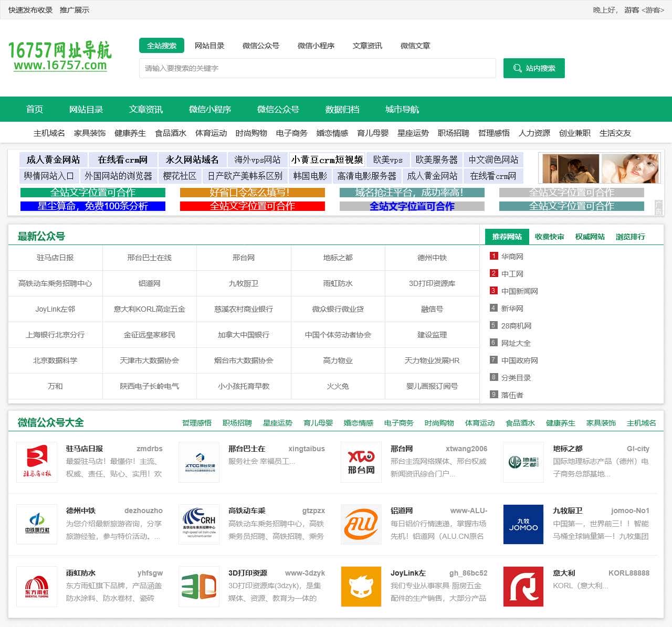Screen dimensions: 672x627
Task: Click the CRH 高铁动车乘务招聘中心 logo
Action: tap(198, 524)
